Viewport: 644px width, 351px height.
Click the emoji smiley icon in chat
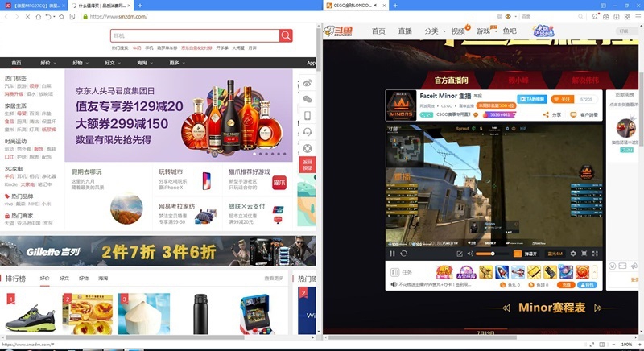(613, 266)
